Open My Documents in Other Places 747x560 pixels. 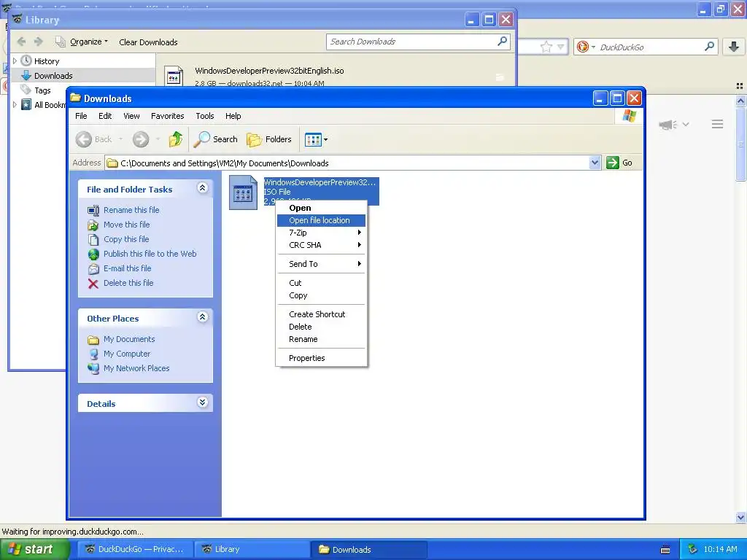point(129,339)
